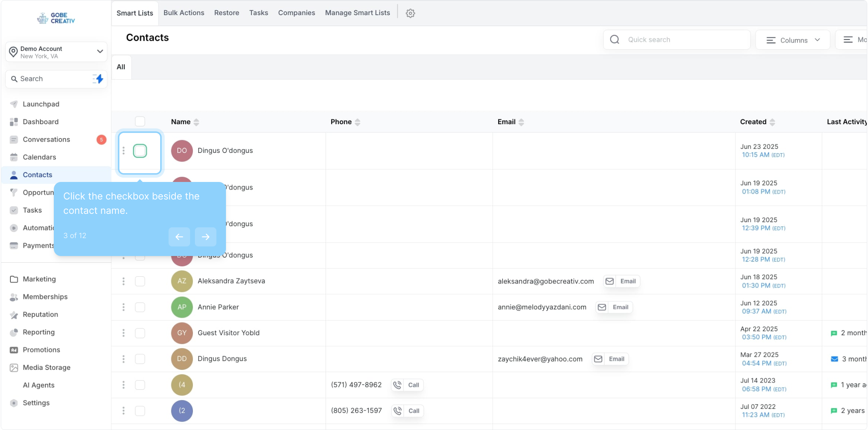
Task: Click the settings gear icon in top navigation
Action: click(x=410, y=13)
